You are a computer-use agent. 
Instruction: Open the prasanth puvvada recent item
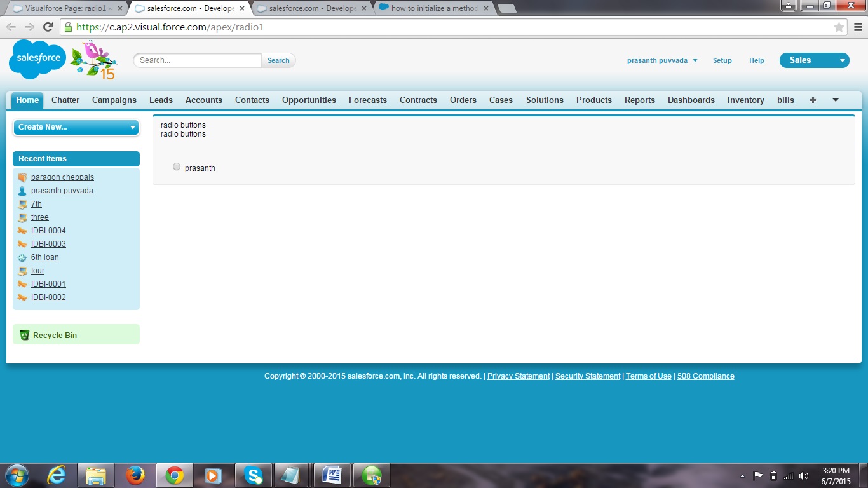(62, 191)
